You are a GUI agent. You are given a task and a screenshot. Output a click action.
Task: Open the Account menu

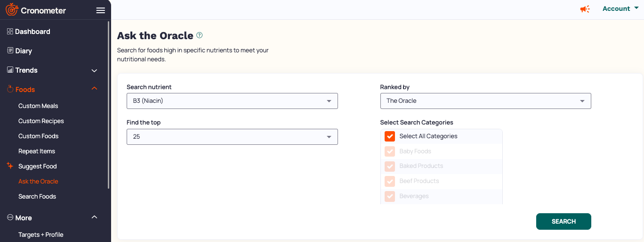click(620, 8)
